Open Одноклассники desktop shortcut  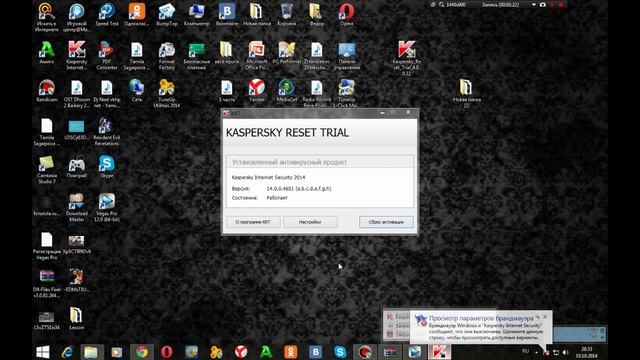(137, 15)
